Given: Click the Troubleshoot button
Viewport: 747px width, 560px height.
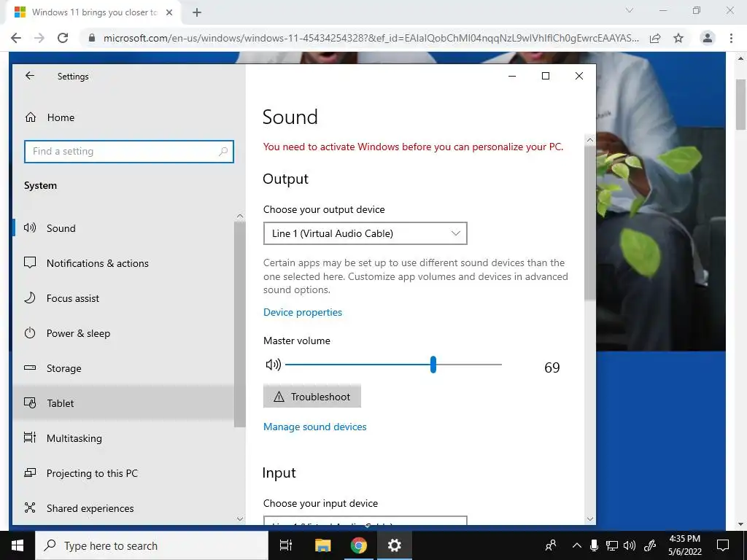Looking at the screenshot, I should click(312, 397).
